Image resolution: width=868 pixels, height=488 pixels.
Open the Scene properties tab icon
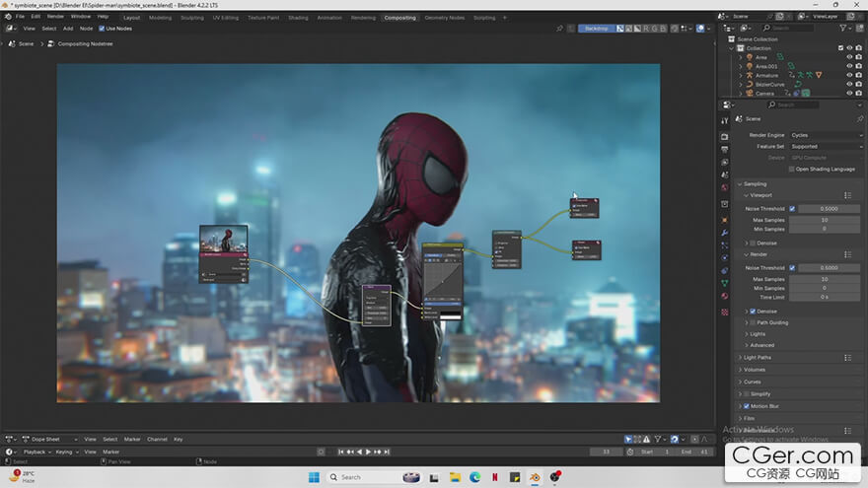(725, 174)
